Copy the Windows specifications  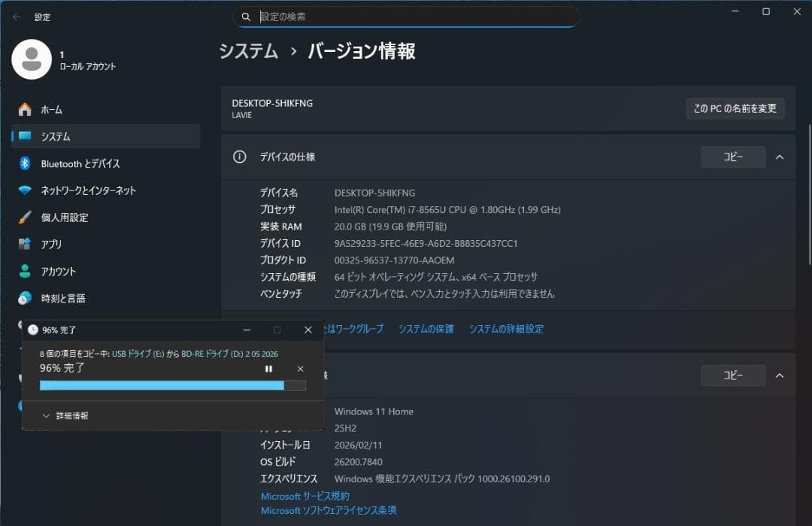pyautogui.click(x=733, y=375)
